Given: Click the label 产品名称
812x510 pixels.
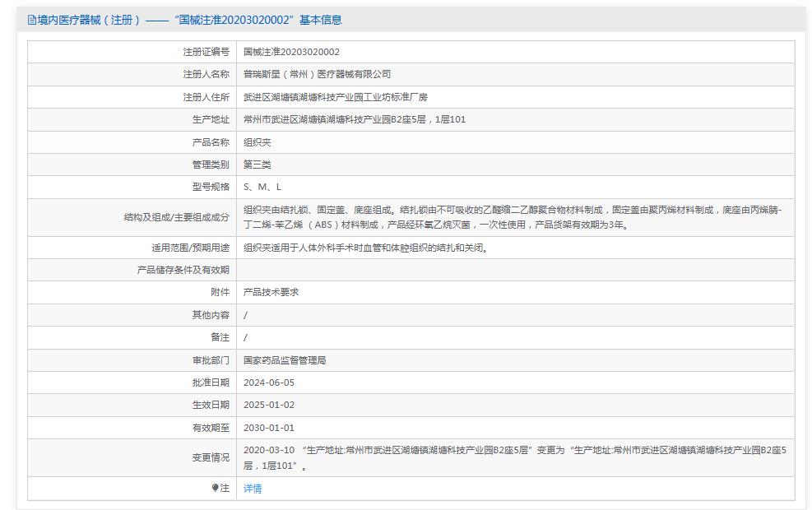Looking at the screenshot, I should coord(211,142).
